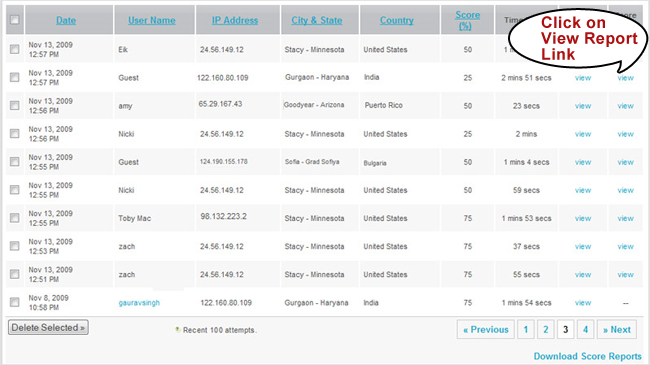Open last view link in zach's 12:53 PM row
The image size is (650, 365).
point(626,246)
